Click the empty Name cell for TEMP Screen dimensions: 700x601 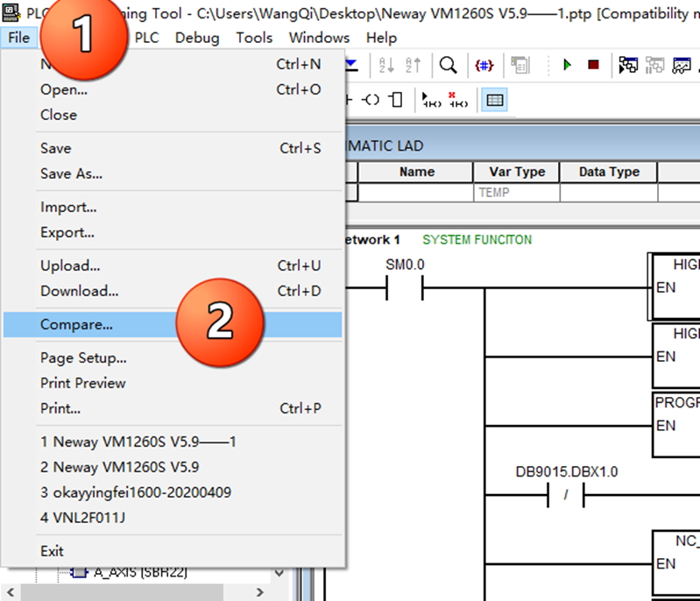pyautogui.click(x=415, y=193)
